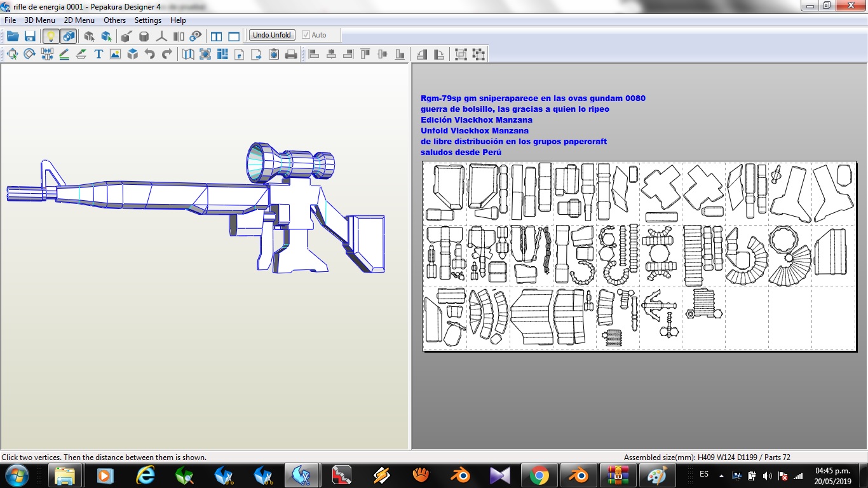The image size is (868, 488).
Task: Click the rifle scope in 3D view
Action: click(x=289, y=162)
